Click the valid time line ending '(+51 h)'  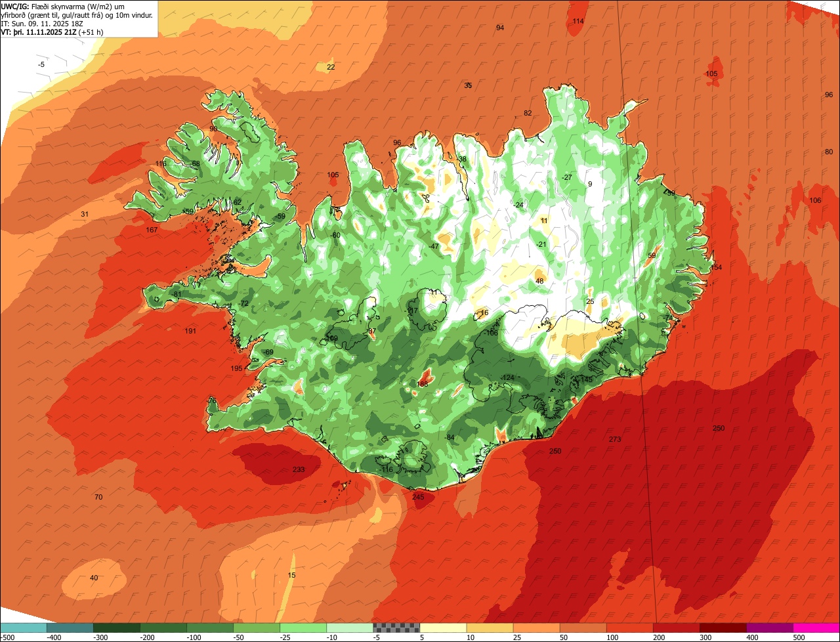tap(52, 32)
